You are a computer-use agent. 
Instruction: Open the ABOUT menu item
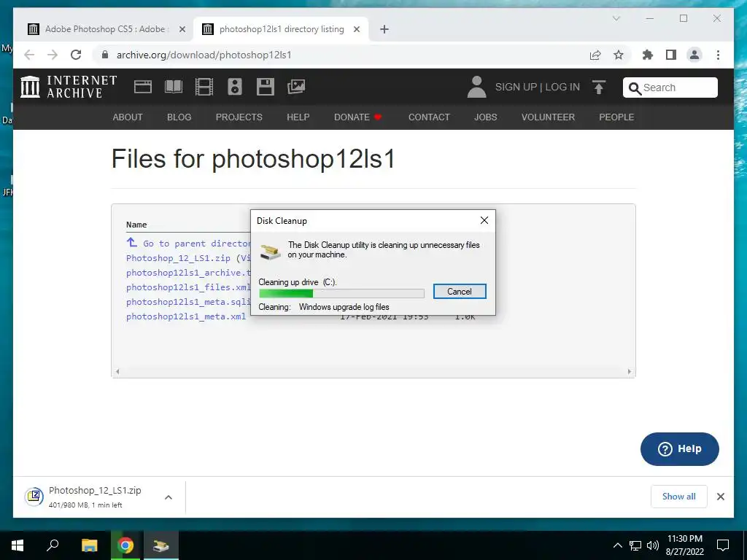127,117
